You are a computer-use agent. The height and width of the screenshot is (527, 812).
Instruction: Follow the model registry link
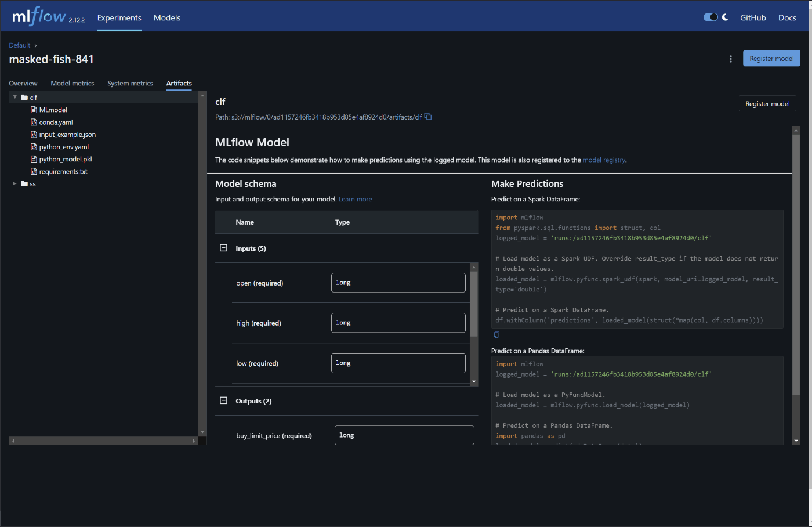click(x=604, y=160)
